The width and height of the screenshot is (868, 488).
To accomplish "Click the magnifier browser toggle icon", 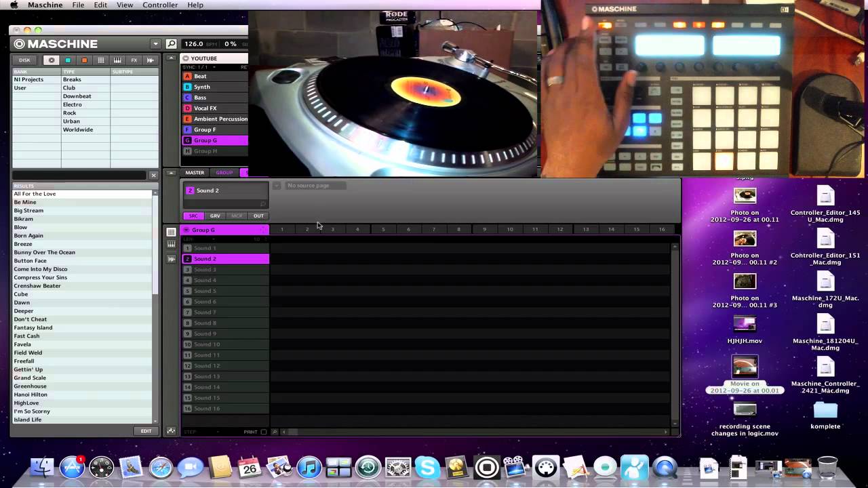I will (172, 44).
